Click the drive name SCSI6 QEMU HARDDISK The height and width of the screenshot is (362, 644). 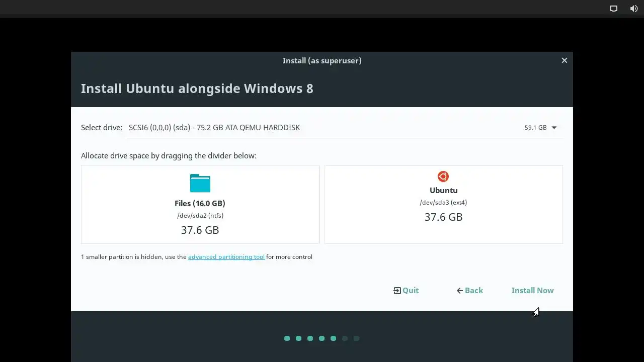214,128
